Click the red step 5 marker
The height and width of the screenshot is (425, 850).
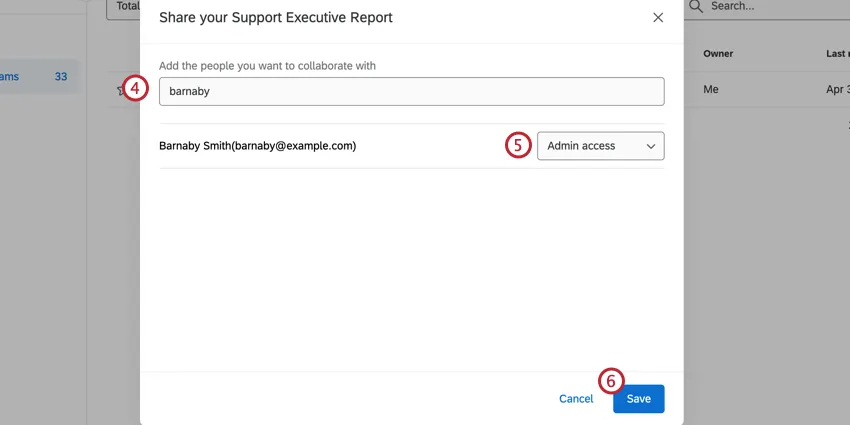pos(517,145)
